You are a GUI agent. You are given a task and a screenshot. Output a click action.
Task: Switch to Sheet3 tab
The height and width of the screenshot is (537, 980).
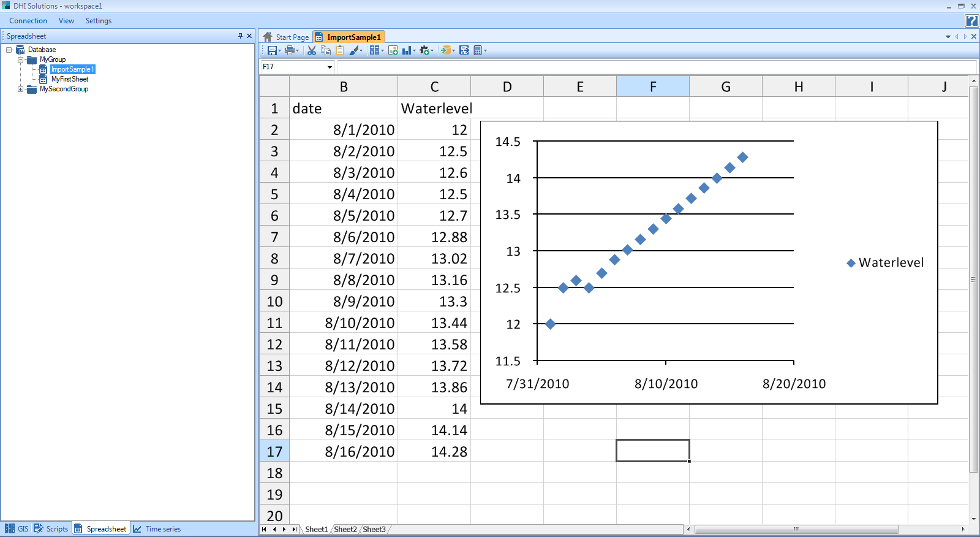[x=374, y=529]
